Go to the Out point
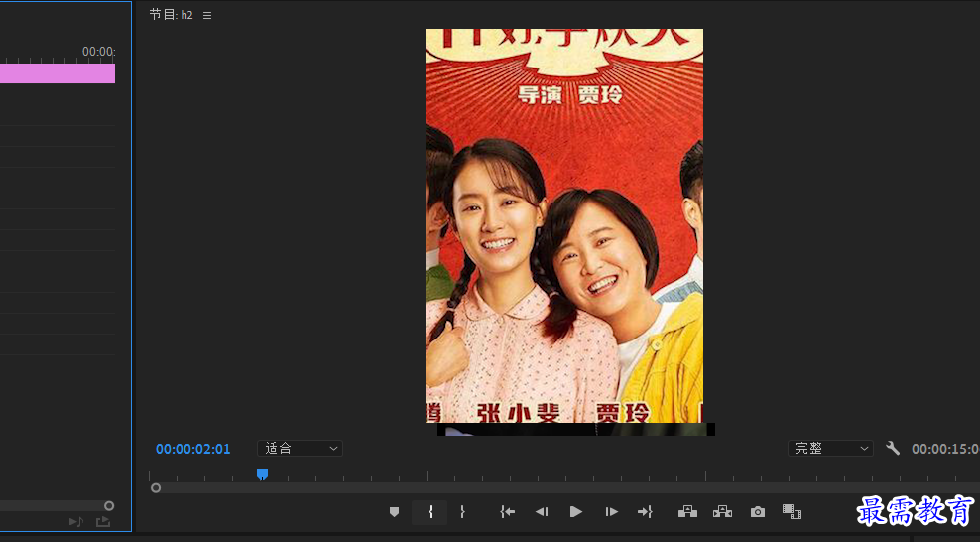The height and width of the screenshot is (542, 980). pos(645,512)
